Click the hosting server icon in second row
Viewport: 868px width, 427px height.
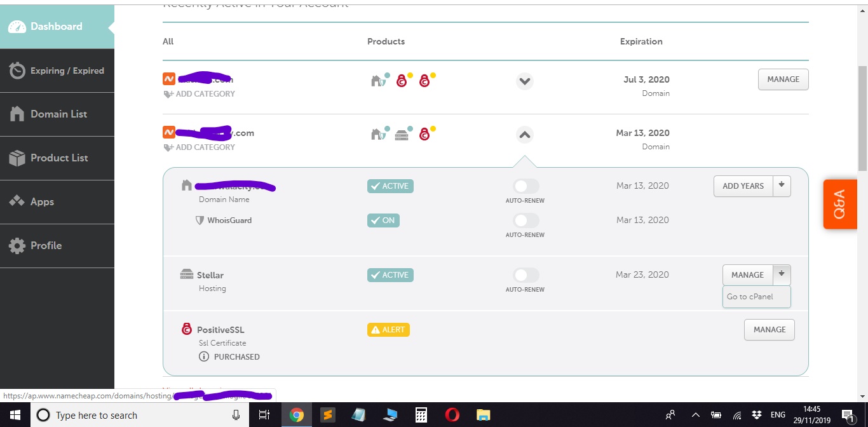(403, 134)
